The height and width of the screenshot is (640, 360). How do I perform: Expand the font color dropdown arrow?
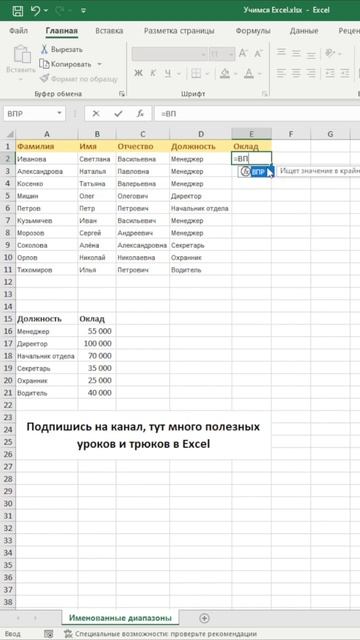[x=260, y=74]
